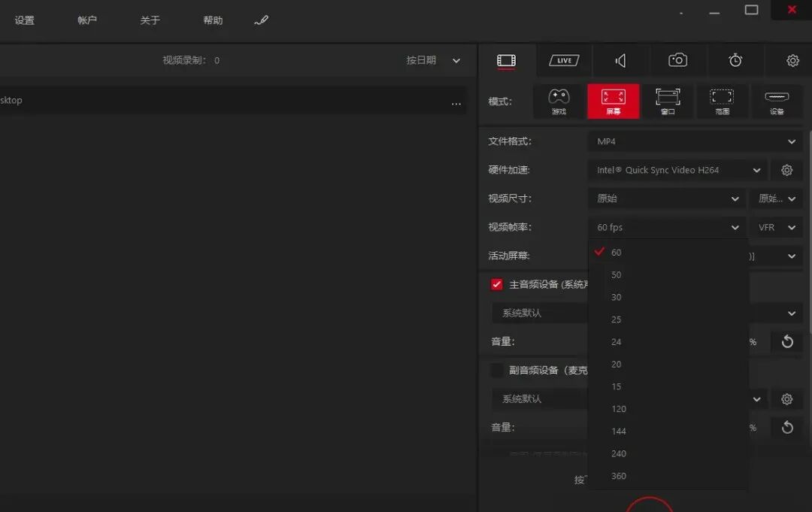The height and width of the screenshot is (512, 812).
Task: Open the 帐户 menu
Action: point(87,20)
